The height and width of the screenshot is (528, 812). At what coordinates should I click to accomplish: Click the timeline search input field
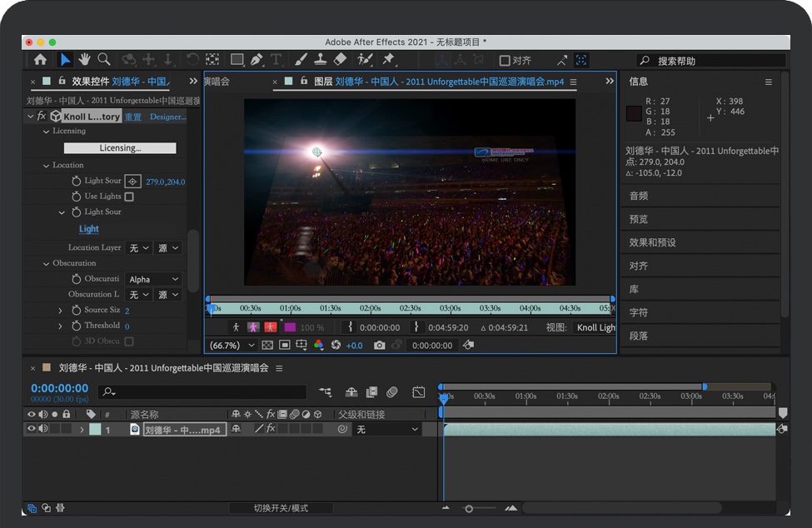[208, 391]
